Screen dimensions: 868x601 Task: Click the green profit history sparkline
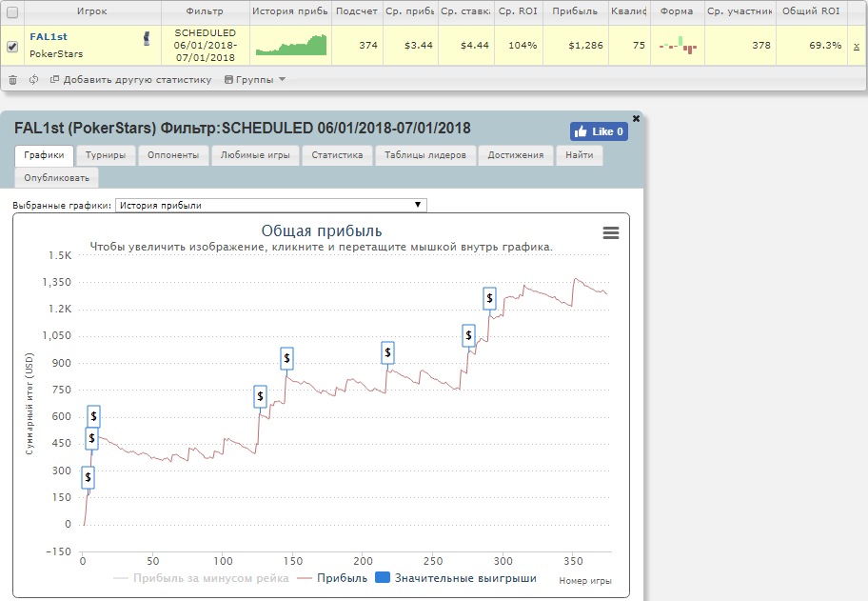click(291, 45)
